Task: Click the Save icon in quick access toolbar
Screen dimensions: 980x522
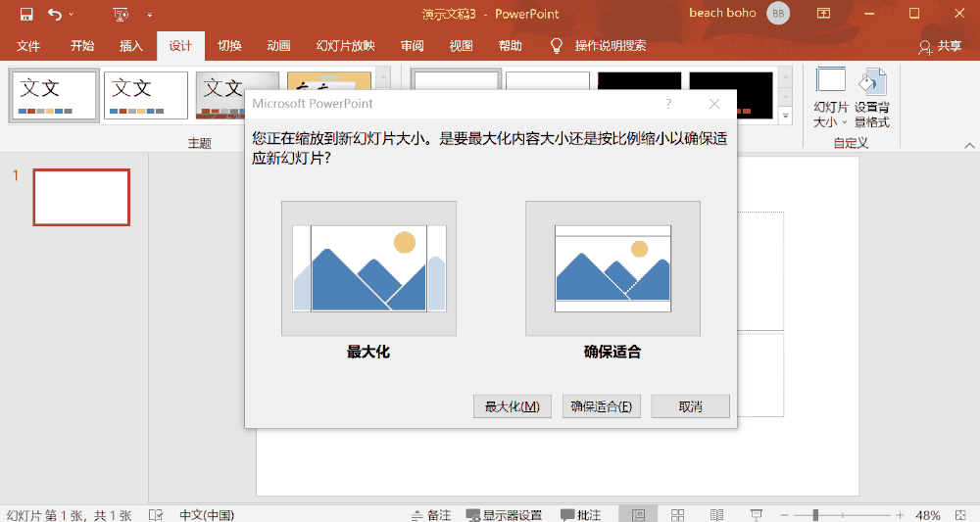Action: pos(26,14)
